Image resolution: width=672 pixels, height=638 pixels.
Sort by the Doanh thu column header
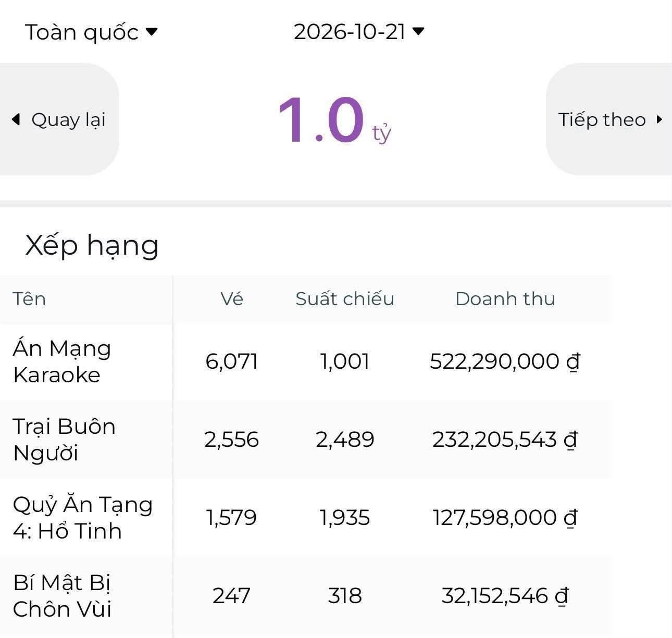[x=505, y=299]
